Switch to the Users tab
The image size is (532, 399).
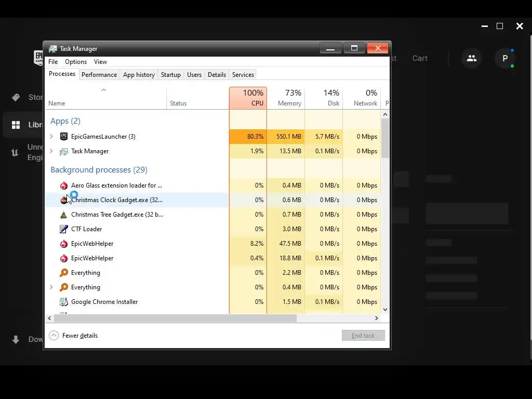click(x=194, y=75)
